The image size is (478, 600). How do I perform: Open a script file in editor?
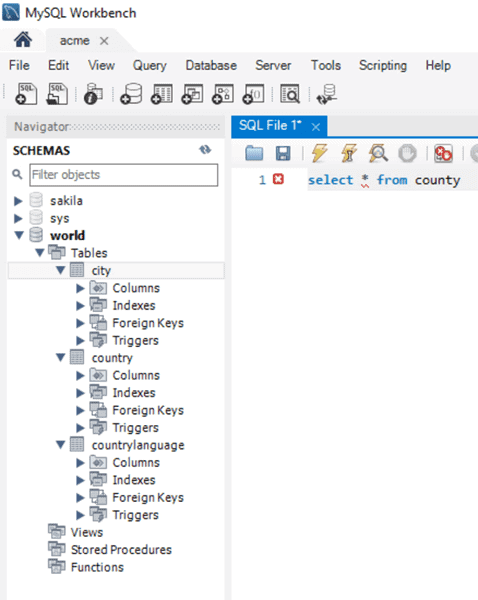click(254, 153)
